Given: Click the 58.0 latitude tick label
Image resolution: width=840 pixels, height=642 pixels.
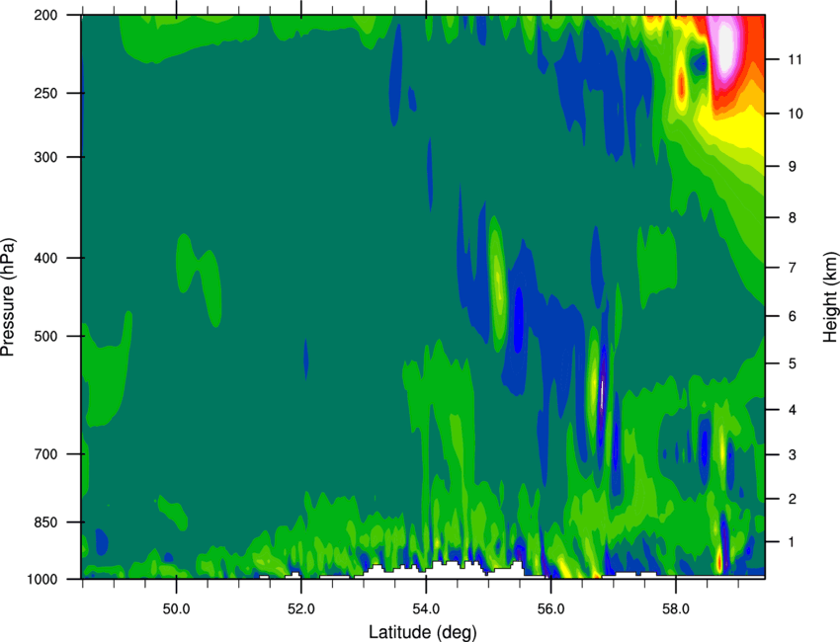Looking at the screenshot, I should coord(676,609).
